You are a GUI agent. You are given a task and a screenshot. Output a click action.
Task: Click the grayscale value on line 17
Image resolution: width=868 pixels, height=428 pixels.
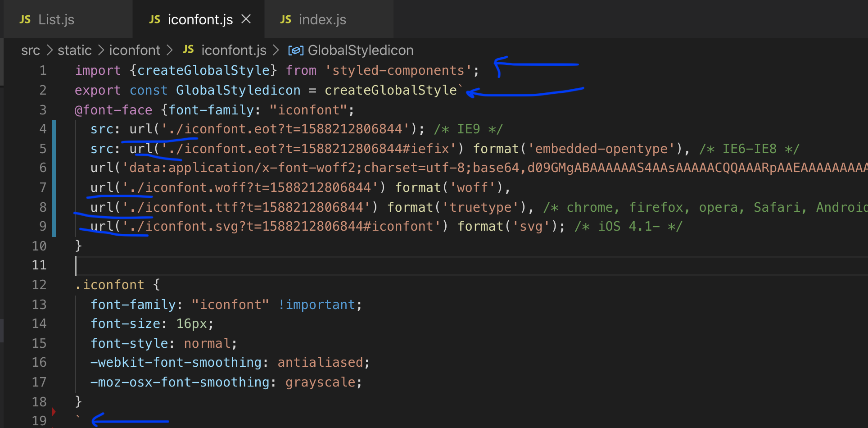pos(321,382)
